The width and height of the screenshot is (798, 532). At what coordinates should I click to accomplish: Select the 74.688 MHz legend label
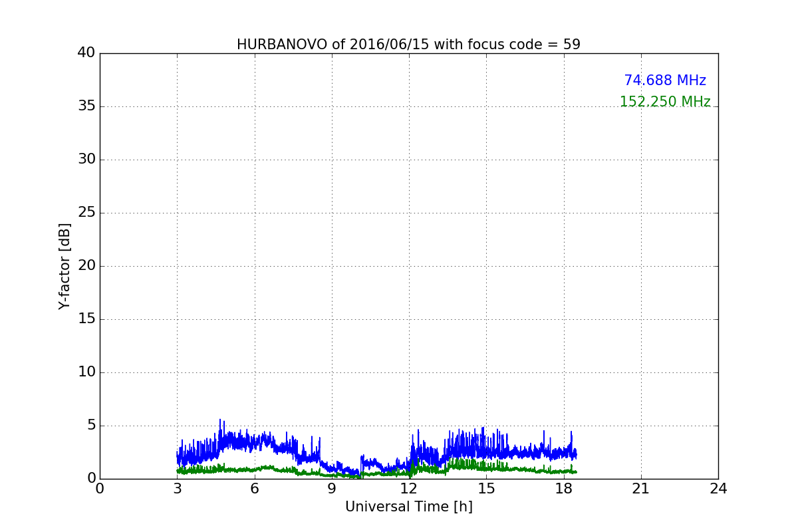pyautogui.click(x=665, y=80)
